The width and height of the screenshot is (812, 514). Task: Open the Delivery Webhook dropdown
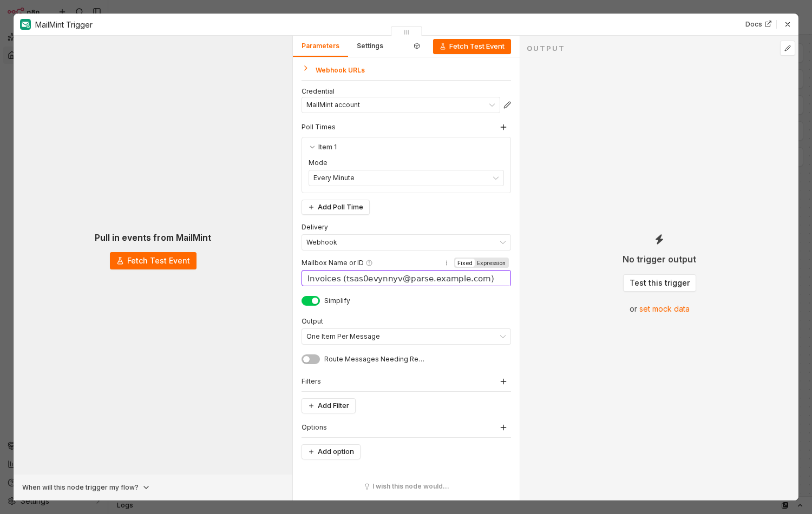click(x=406, y=242)
